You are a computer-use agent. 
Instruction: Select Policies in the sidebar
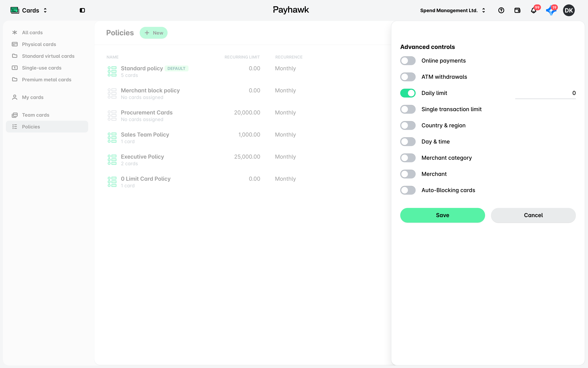47,127
